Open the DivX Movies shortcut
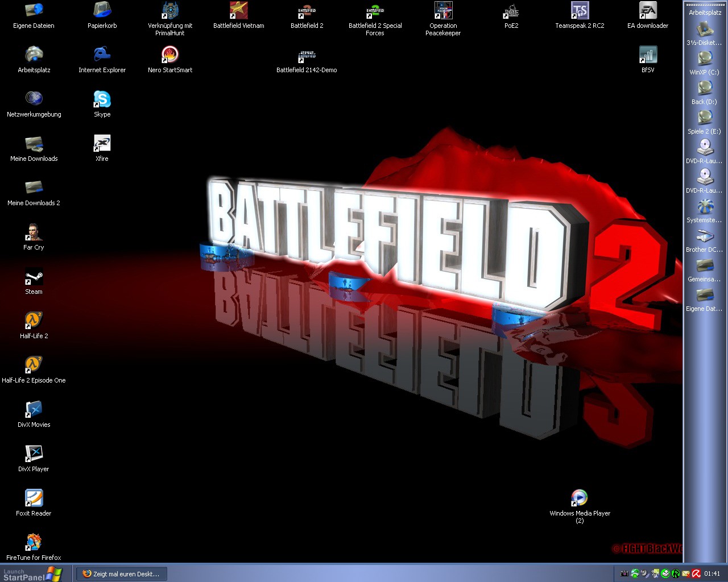The width and height of the screenshot is (728, 582). (x=34, y=409)
